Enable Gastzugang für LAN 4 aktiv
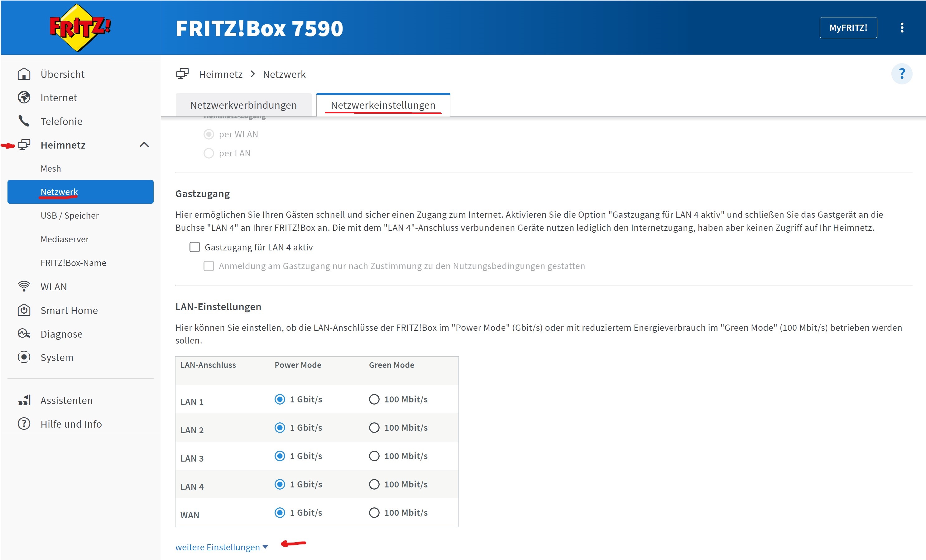The image size is (926, 560). click(195, 247)
